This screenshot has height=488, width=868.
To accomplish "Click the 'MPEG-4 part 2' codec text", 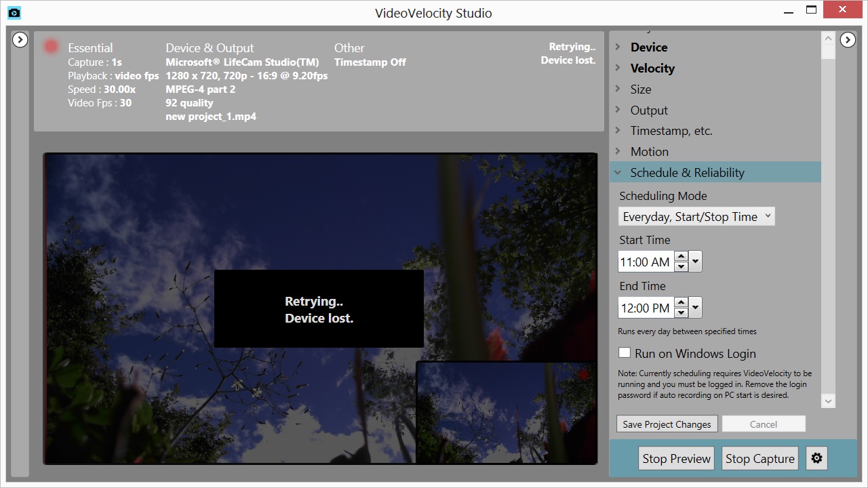I will click(201, 89).
